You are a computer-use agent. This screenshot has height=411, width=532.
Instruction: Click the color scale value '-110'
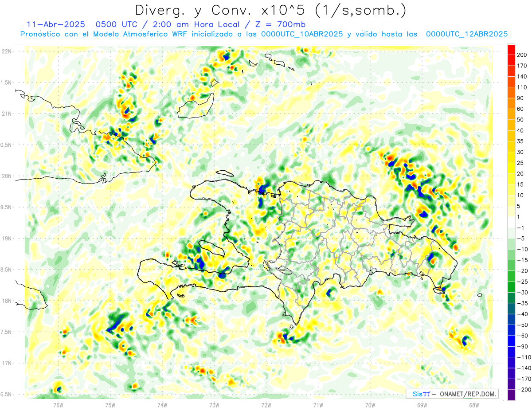tap(524, 357)
